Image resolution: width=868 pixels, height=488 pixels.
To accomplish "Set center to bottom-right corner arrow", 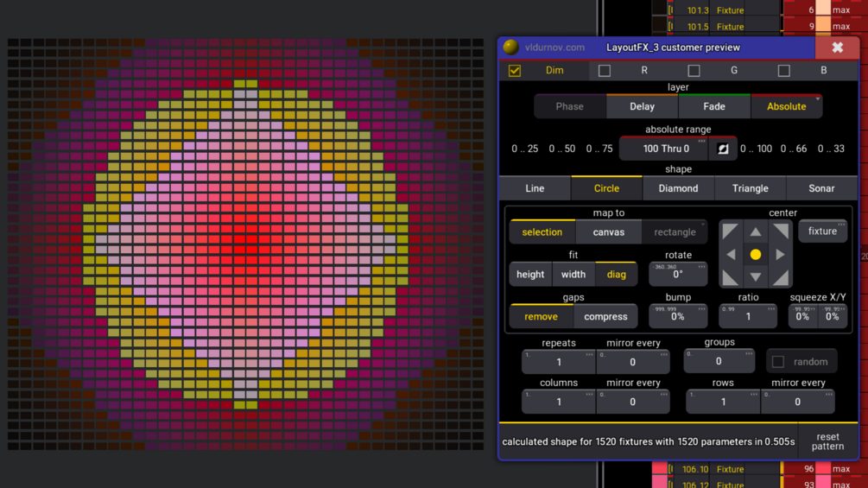I will pyautogui.click(x=781, y=277).
